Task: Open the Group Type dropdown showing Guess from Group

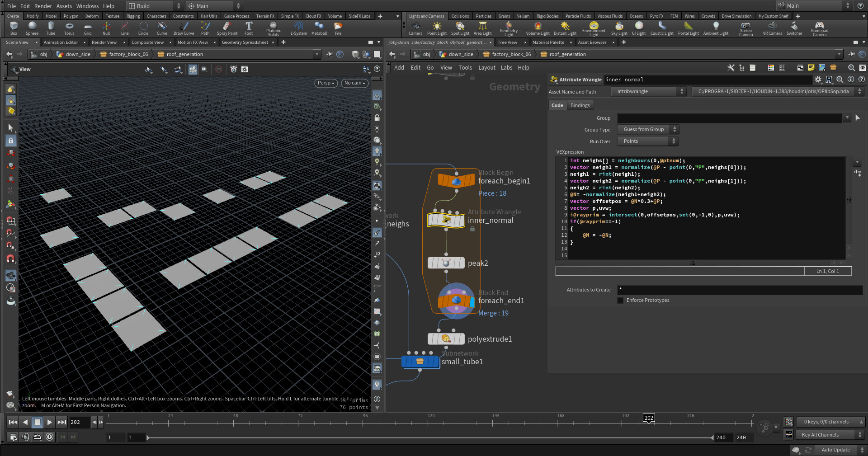Action: tap(648, 129)
